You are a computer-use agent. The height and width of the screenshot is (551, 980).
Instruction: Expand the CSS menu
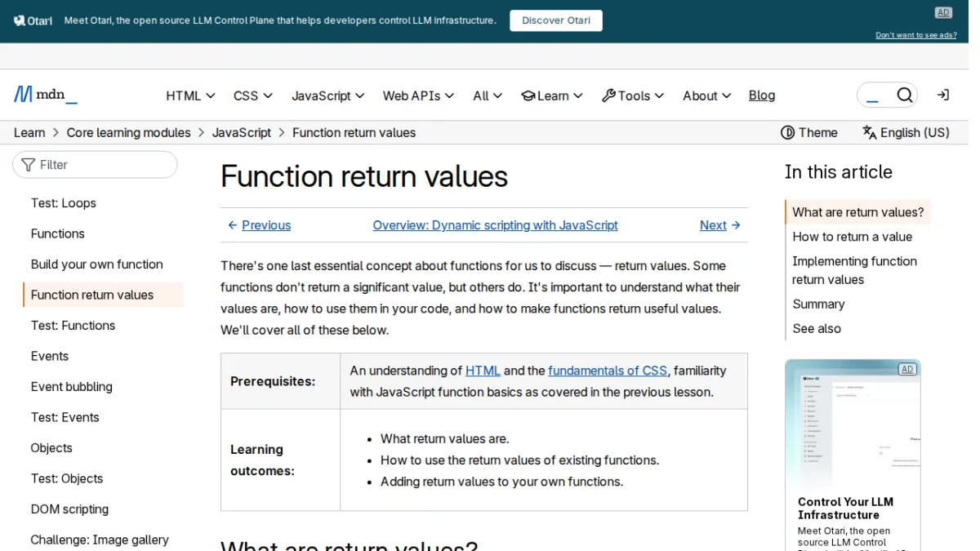click(x=253, y=96)
